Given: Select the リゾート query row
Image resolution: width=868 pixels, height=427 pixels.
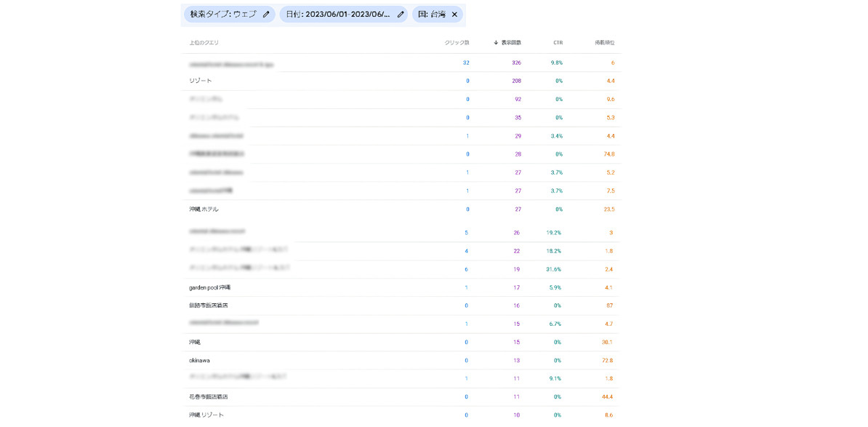Looking at the screenshot, I should [x=201, y=81].
